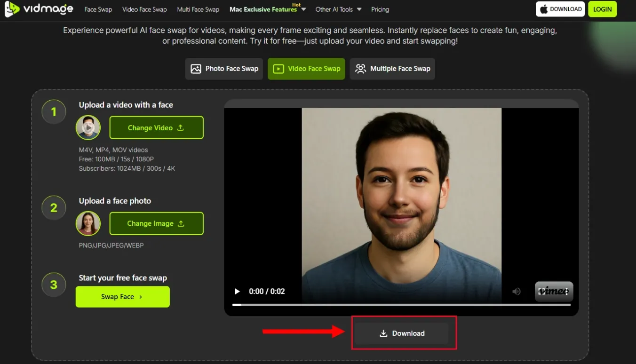This screenshot has width=636, height=364.
Task: Click "Free: 100MB / 15s / 1080P" text
Action: point(116,159)
